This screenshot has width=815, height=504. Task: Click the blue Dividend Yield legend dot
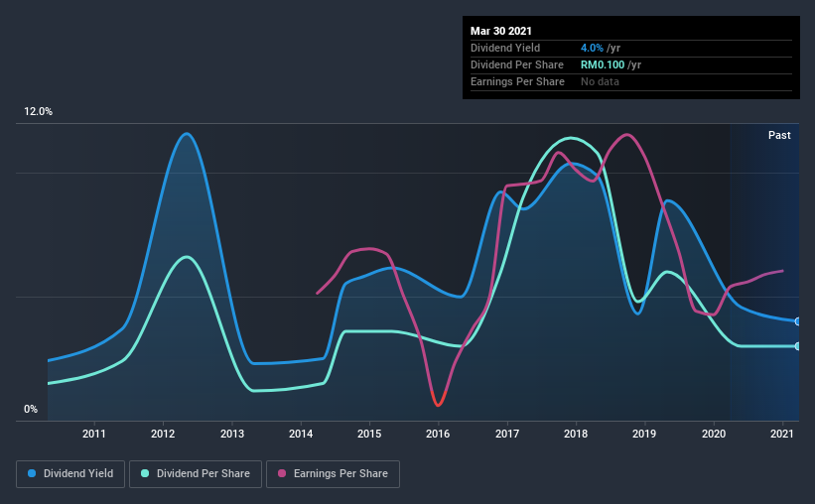(x=32, y=473)
